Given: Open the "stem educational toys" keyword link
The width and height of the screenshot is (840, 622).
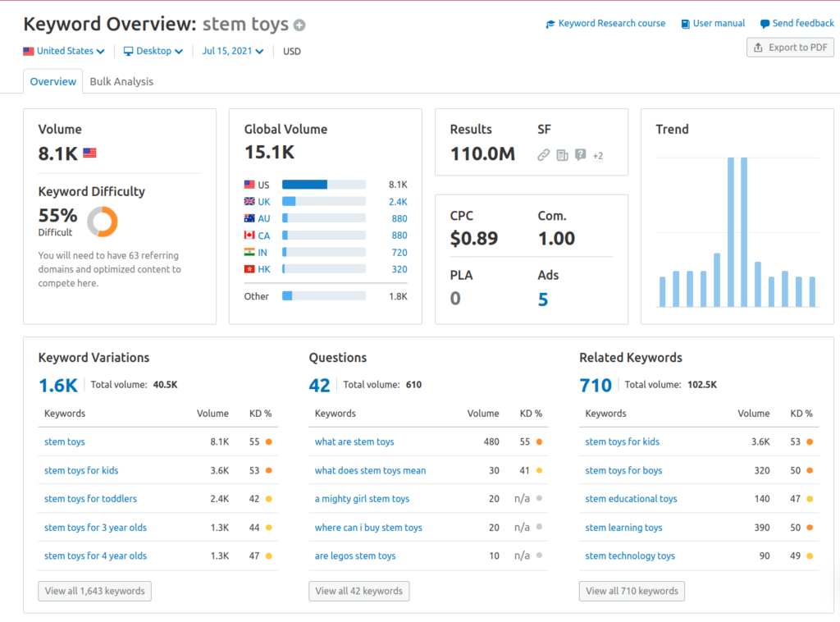Looking at the screenshot, I should [x=631, y=499].
